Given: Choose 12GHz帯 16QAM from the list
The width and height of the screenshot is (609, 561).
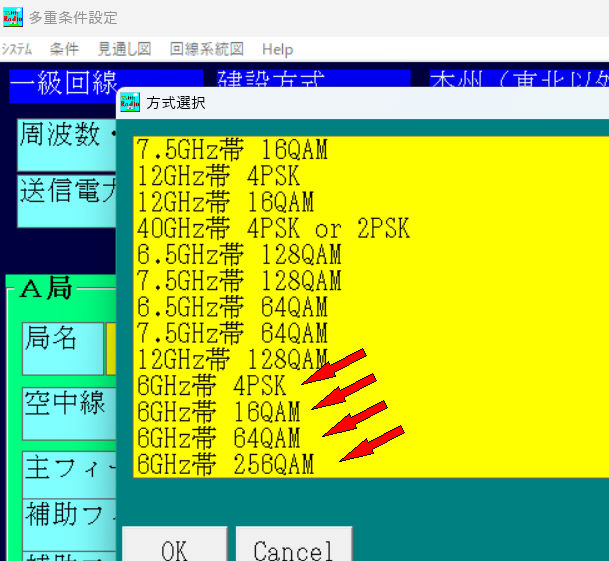Looking at the screenshot, I should (x=225, y=202).
